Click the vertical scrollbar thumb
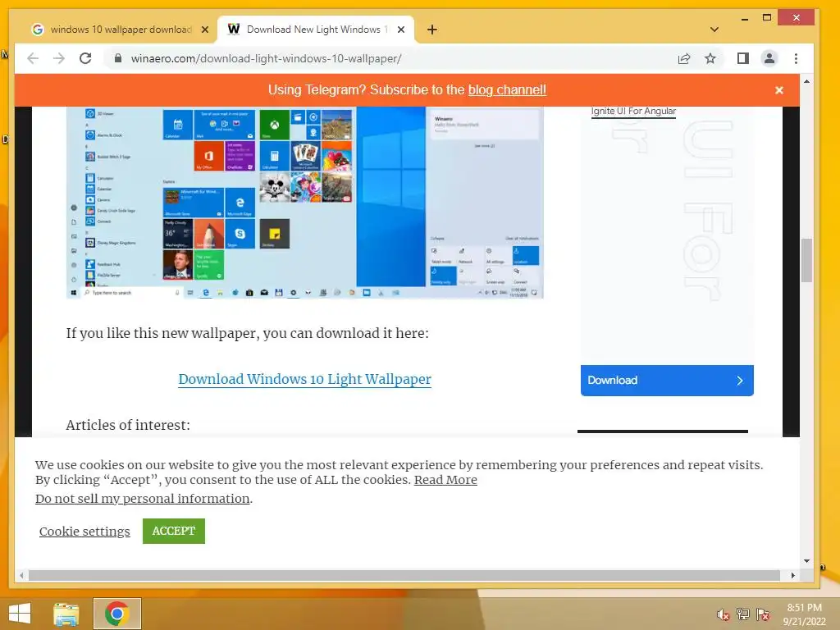840x630 pixels. 807,260
